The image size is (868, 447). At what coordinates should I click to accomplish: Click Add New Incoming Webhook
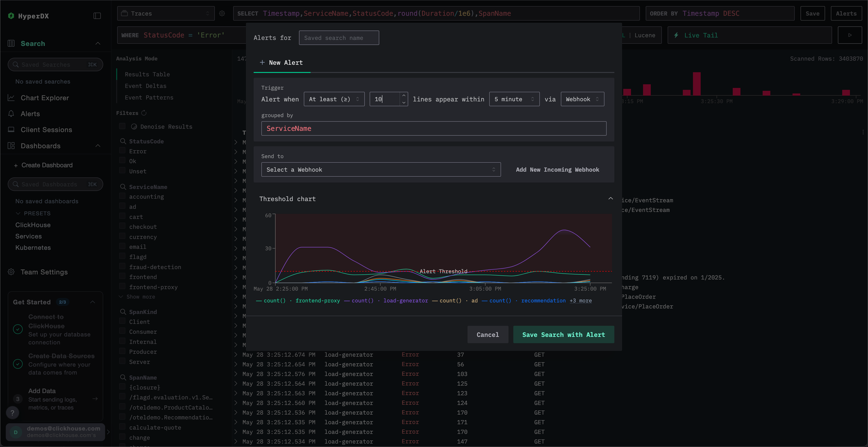(557, 169)
